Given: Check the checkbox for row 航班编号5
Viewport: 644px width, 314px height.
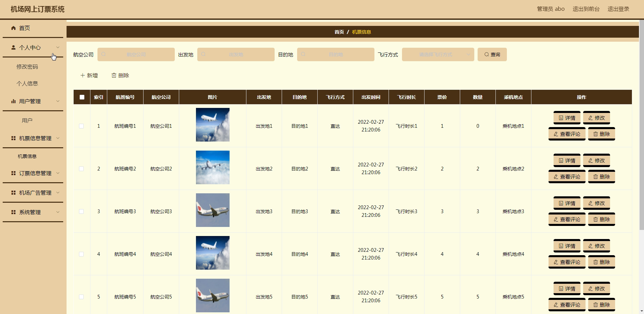Looking at the screenshot, I should pyautogui.click(x=81, y=297).
